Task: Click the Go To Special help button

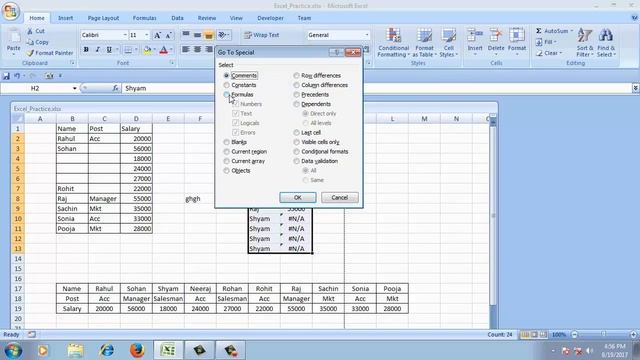Action: 336,52
